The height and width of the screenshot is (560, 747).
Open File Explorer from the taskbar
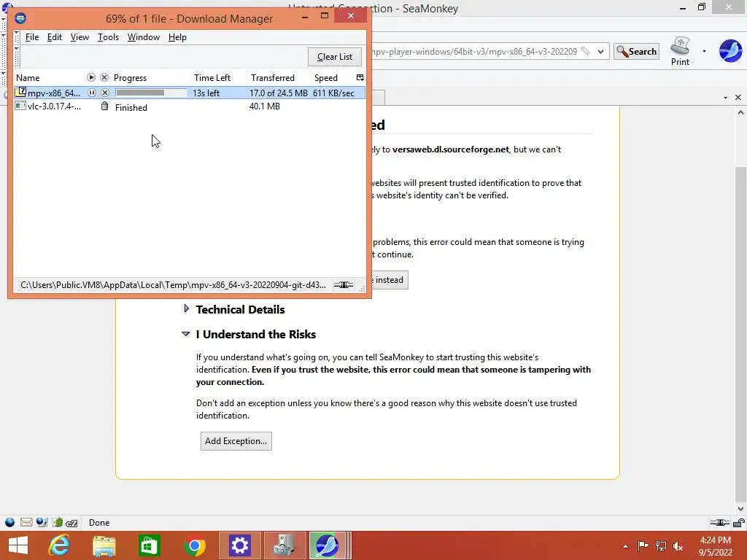click(x=104, y=545)
